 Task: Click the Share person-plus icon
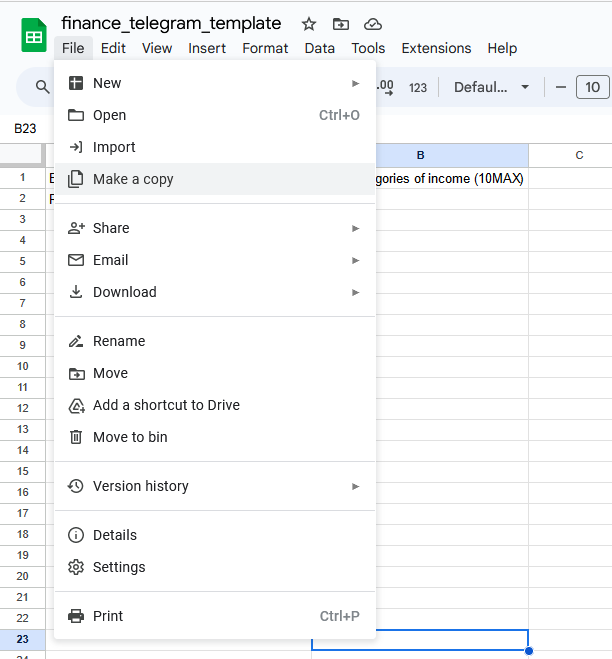(x=76, y=228)
